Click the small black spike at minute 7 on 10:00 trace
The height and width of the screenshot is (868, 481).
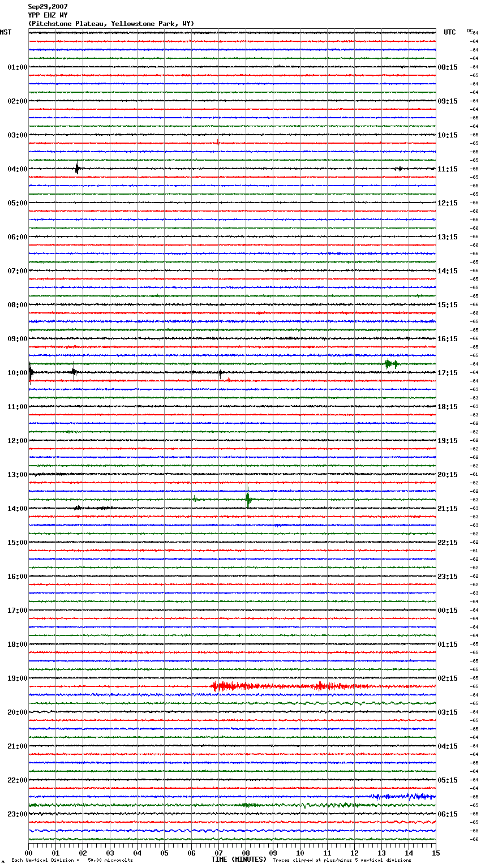[x=221, y=372]
